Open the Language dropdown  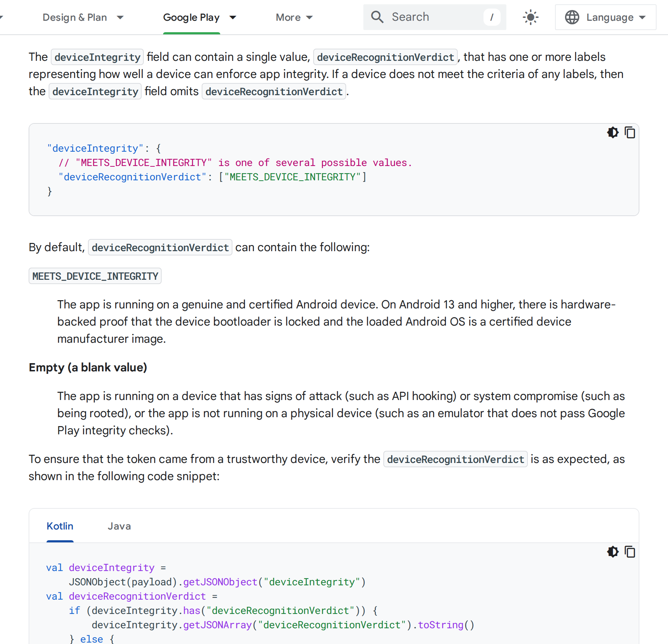click(605, 17)
